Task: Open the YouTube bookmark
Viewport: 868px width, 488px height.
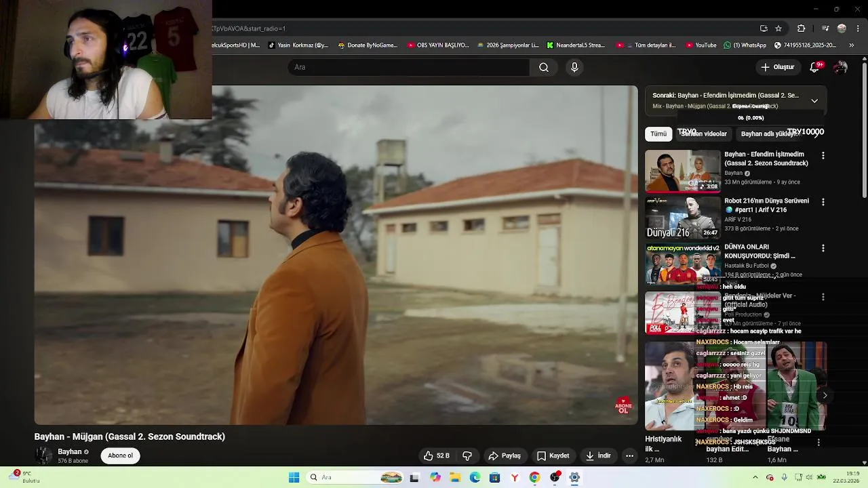Action: 701,45
